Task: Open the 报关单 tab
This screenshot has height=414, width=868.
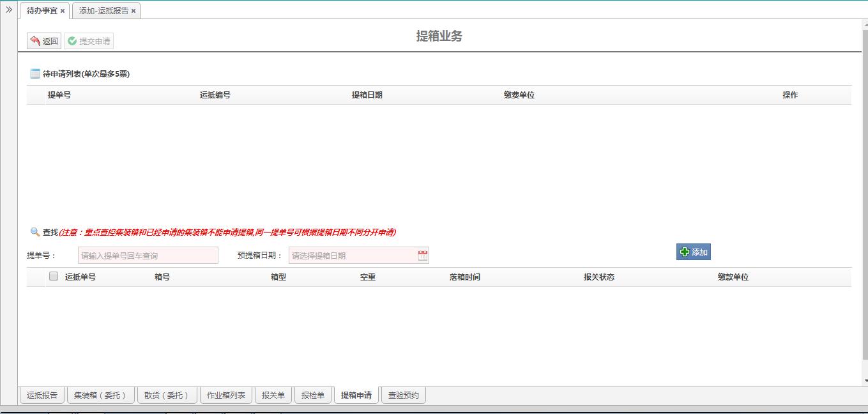Action: [x=273, y=395]
